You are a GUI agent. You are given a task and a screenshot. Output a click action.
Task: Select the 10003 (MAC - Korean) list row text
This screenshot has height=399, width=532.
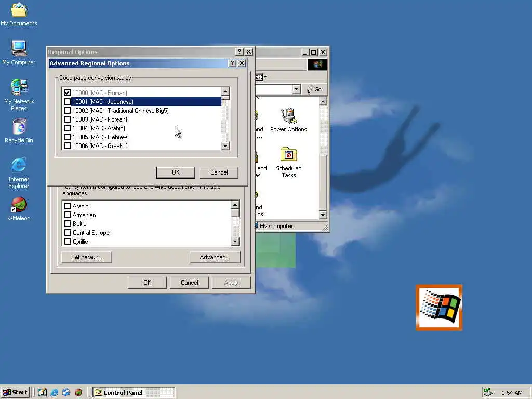tap(100, 119)
